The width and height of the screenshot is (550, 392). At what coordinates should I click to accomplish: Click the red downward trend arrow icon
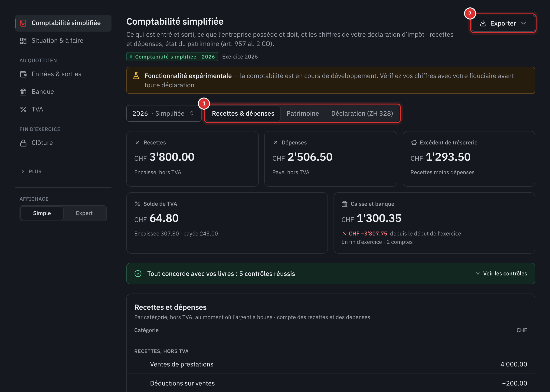tap(344, 233)
